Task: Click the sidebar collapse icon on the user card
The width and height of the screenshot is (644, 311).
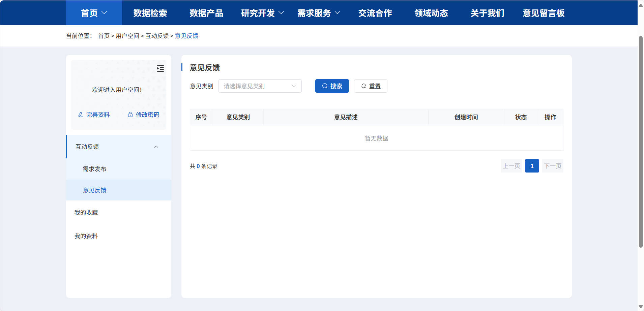Action: tap(160, 68)
